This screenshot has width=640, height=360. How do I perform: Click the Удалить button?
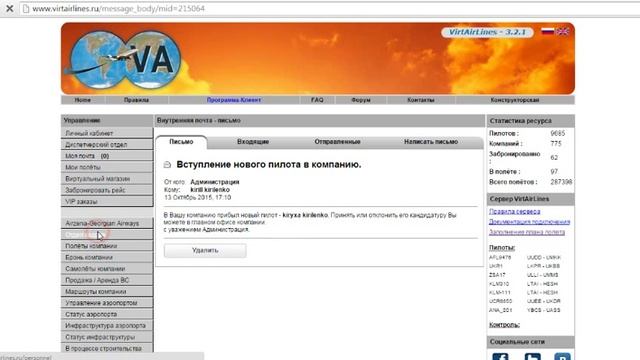[x=205, y=251]
